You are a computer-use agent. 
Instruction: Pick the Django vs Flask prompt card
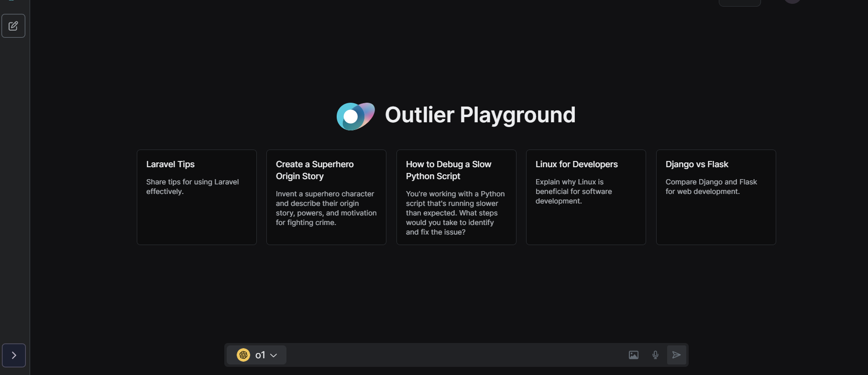(716, 197)
